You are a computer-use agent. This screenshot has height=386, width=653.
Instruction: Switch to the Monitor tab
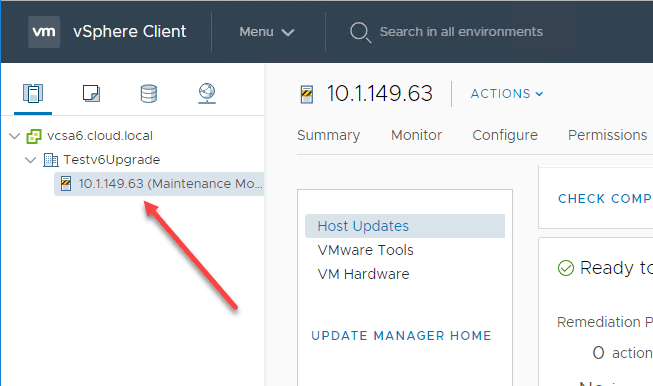point(416,135)
